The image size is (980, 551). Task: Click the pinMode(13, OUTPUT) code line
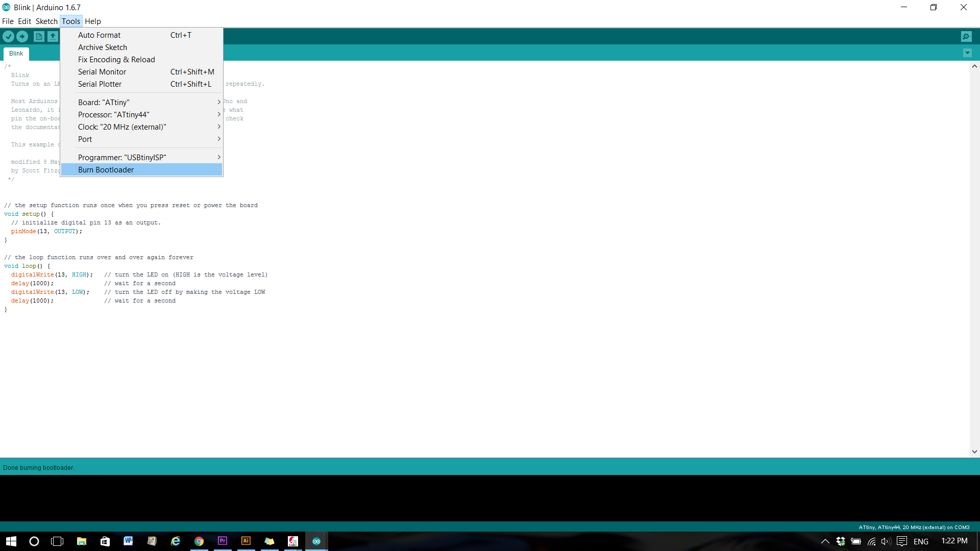[x=46, y=232]
